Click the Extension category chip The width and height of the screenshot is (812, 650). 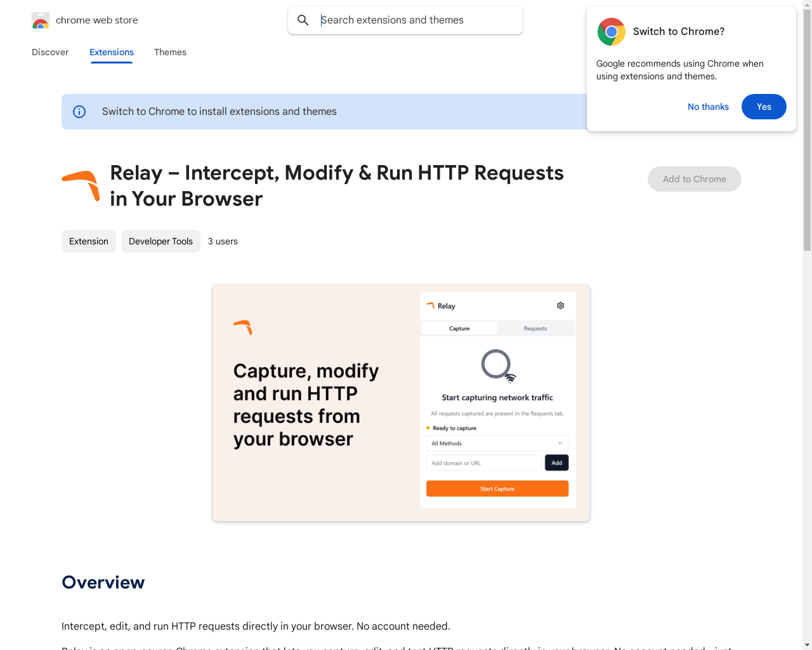[x=89, y=241]
